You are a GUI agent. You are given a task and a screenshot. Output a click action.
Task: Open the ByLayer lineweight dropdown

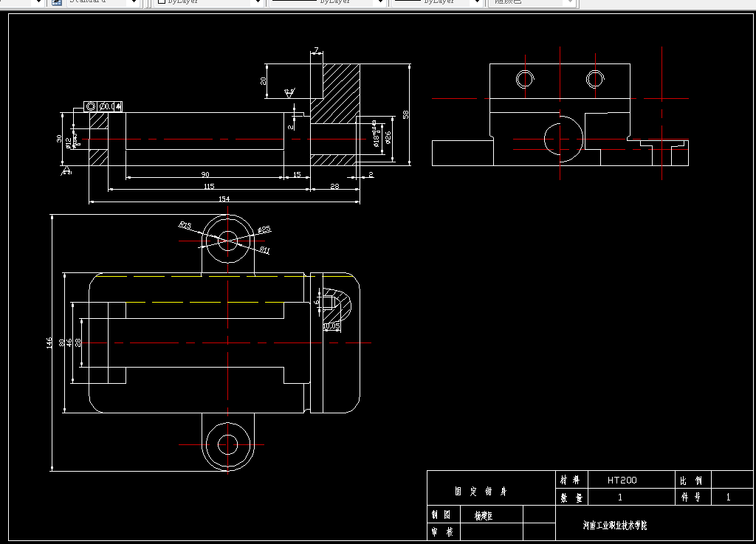[437, 2]
